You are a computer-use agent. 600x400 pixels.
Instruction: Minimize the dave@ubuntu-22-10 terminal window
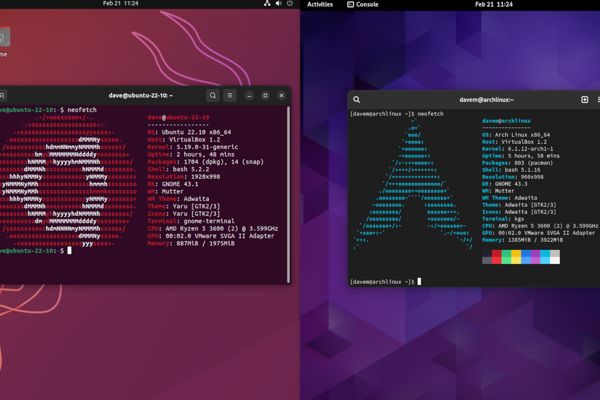(249, 96)
